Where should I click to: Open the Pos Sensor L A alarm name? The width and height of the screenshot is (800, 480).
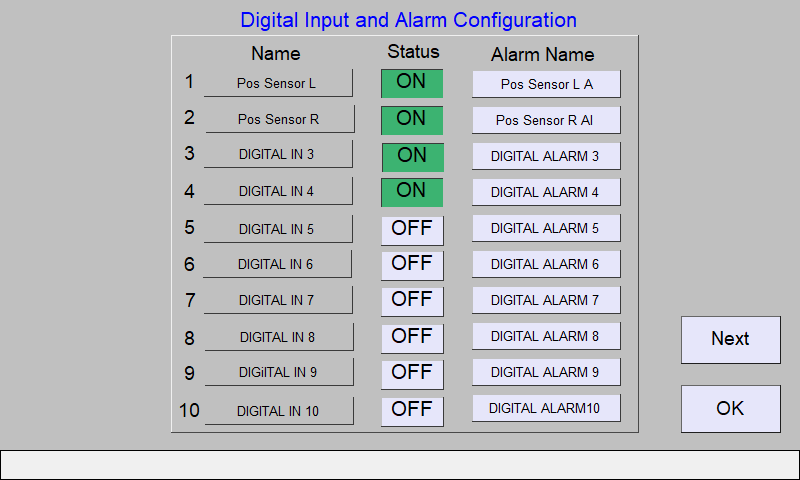546,84
